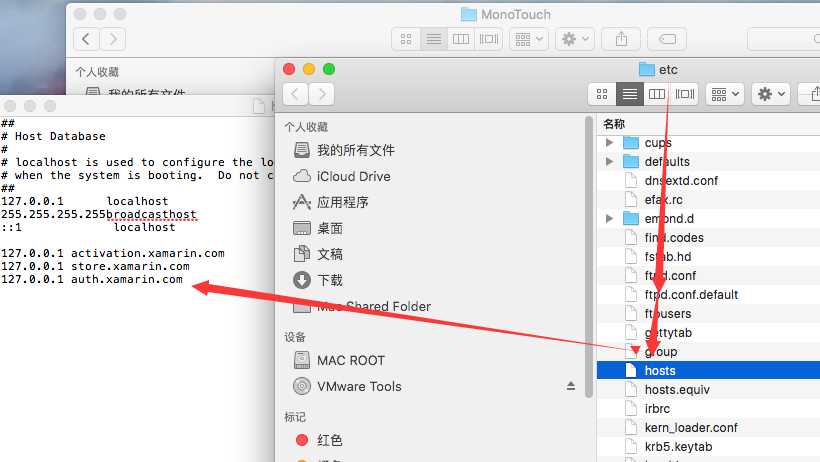This screenshot has height=462, width=820.
Task: Switch etc window to Cover Flow view
Action: coord(685,94)
